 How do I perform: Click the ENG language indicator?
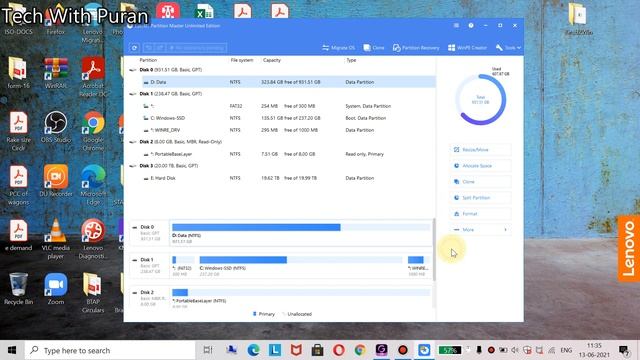tap(566, 350)
